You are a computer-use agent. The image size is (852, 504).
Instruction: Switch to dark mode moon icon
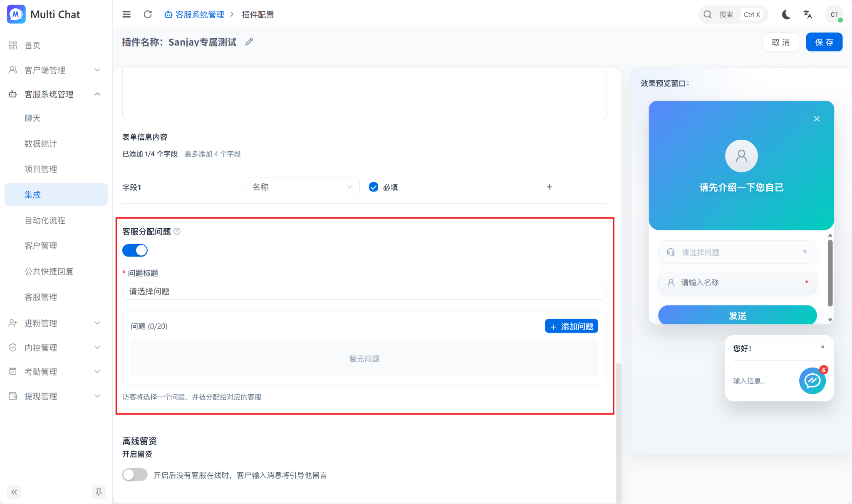[786, 15]
